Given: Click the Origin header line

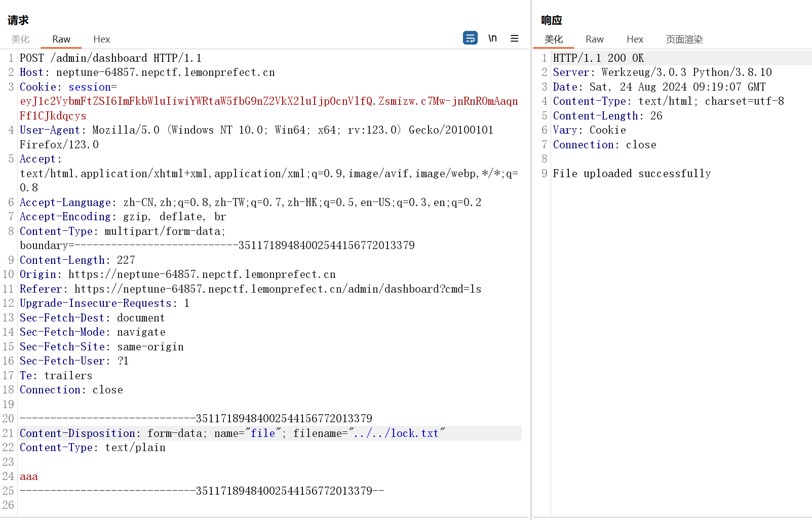Looking at the screenshot, I should 177,274.
